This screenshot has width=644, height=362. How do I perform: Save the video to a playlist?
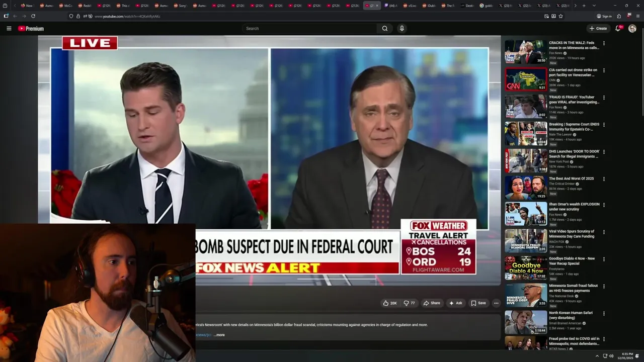(478, 303)
